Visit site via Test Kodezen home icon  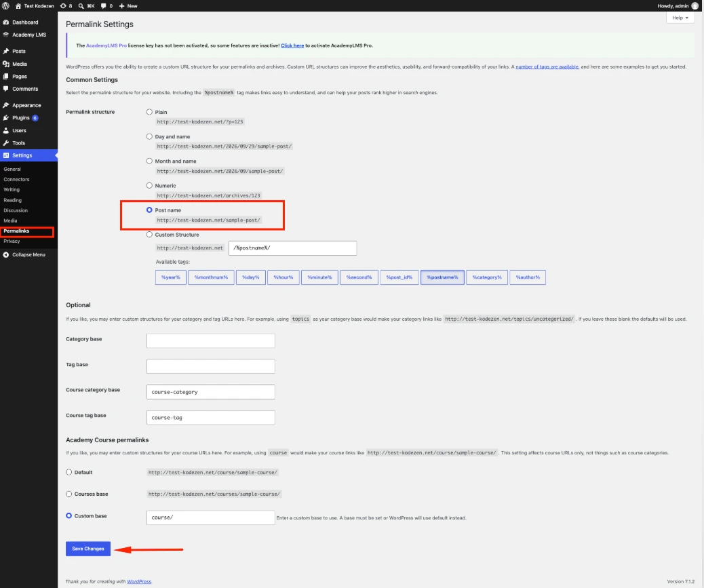[x=18, y=6]
